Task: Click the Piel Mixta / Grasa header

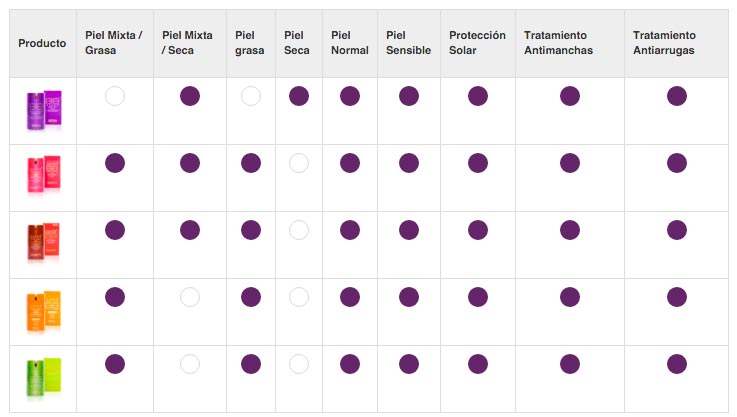Action: pos(113,43)
